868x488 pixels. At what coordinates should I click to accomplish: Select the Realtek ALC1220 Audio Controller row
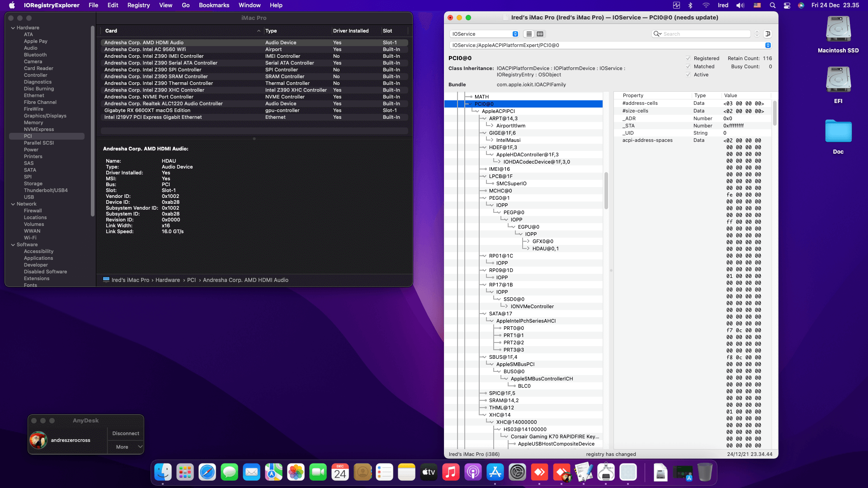click(254, 104)
